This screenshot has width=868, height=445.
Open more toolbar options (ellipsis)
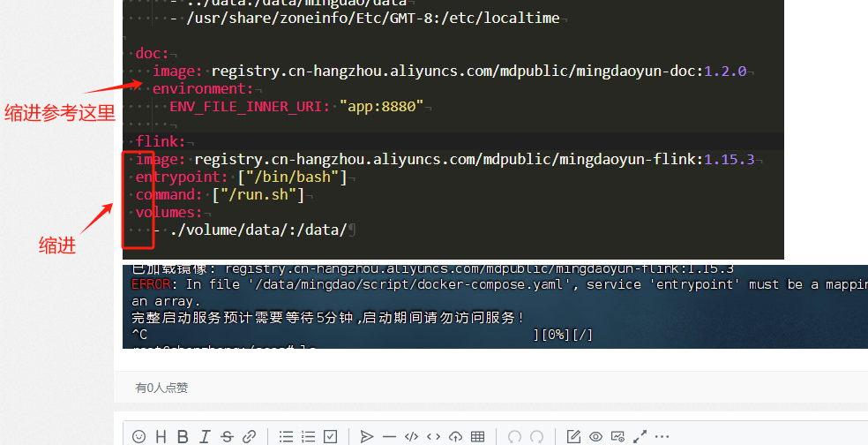pos(662,437)
